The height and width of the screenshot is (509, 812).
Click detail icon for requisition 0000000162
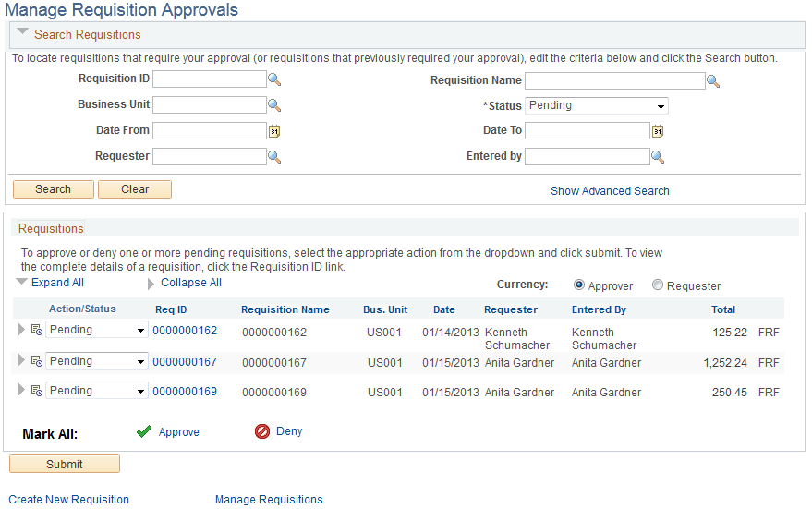pos(37,330)
